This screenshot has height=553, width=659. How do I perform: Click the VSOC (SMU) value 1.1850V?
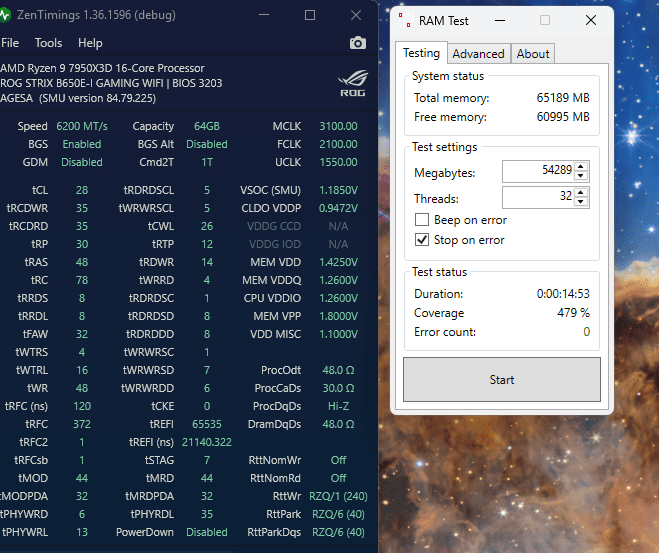coord(338,190)
